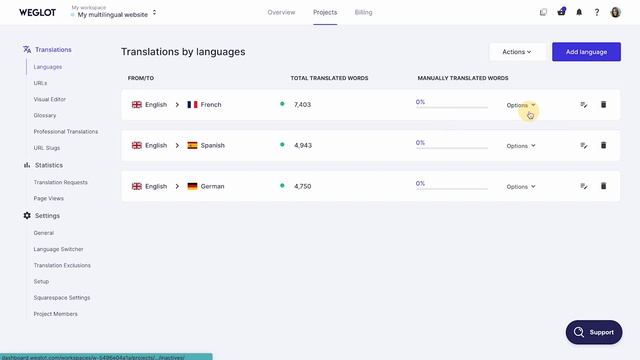Open notifications bell
The width and height of the screenshot is (640, 360).
pos(579,12)
